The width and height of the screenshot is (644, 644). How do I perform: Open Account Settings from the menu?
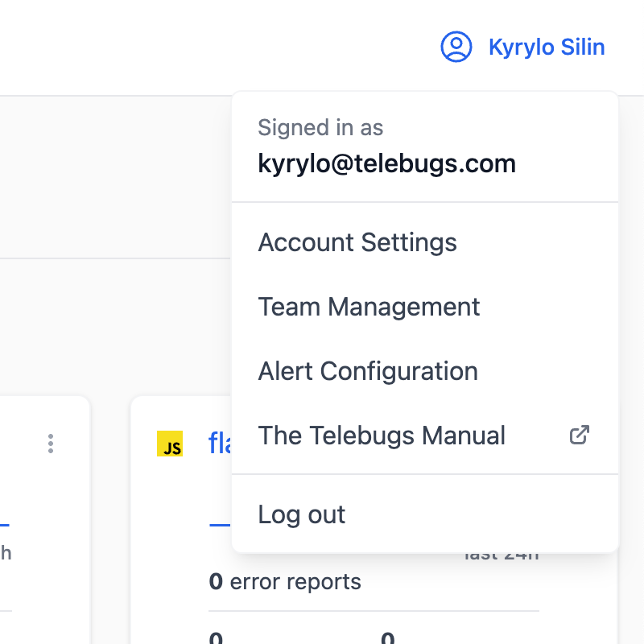pyautogui.click(x=425, y=242)
